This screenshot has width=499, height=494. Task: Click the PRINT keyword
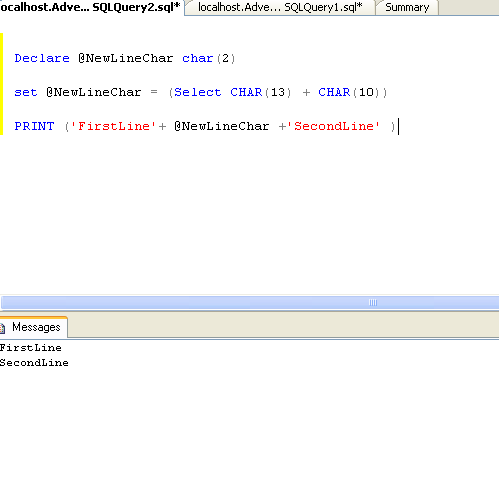point(34,126)
